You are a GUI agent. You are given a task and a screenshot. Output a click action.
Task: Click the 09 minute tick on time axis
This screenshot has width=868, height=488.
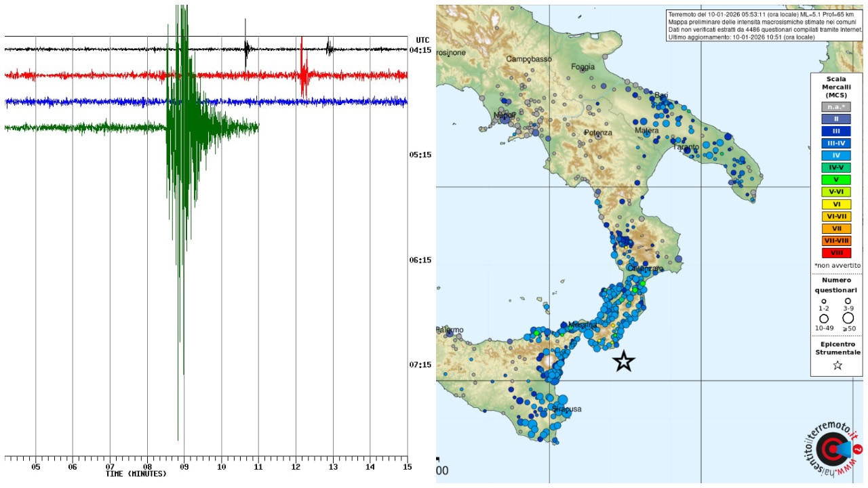click(184, 467)
